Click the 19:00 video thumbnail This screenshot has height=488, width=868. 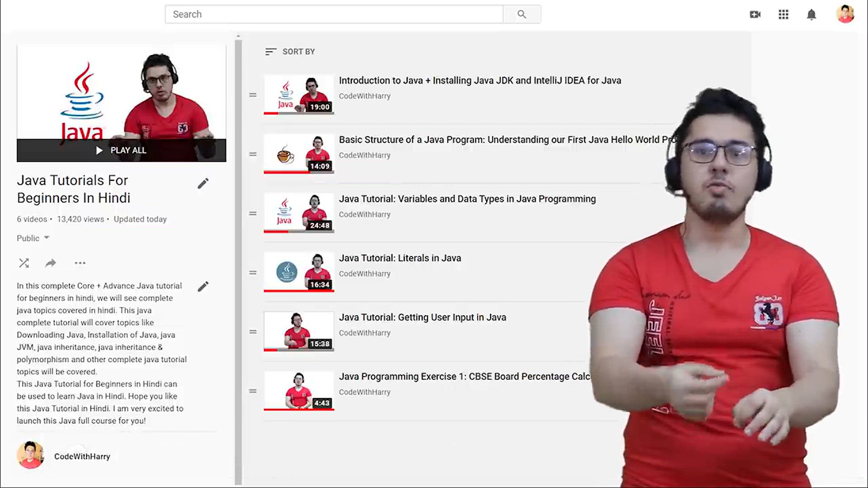click(299, 94)
